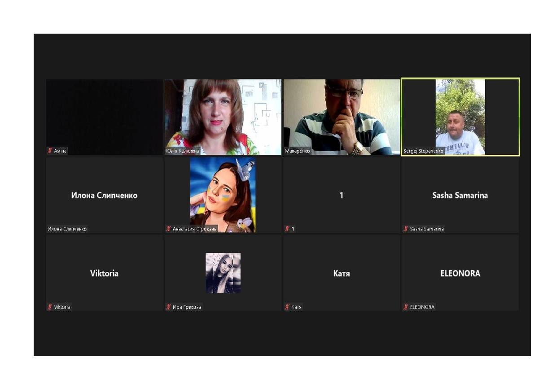Select Аміна's dark video tile
Screen dimensions: 557x392
click(x=104, y=117)
